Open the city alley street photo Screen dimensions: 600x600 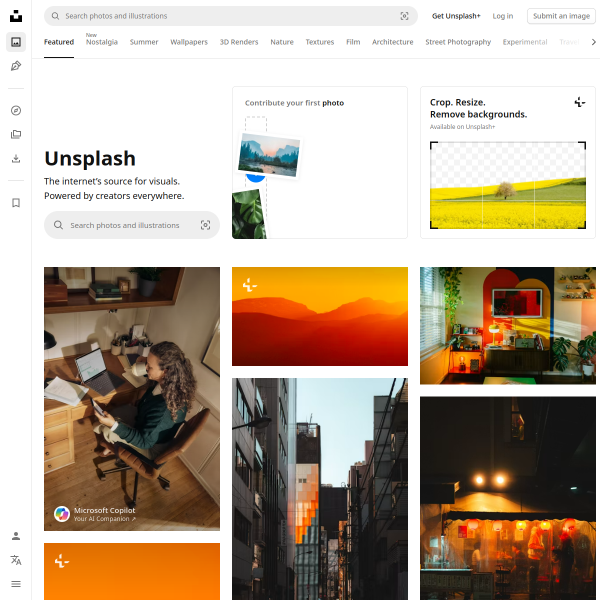click(x=320, y=489)
